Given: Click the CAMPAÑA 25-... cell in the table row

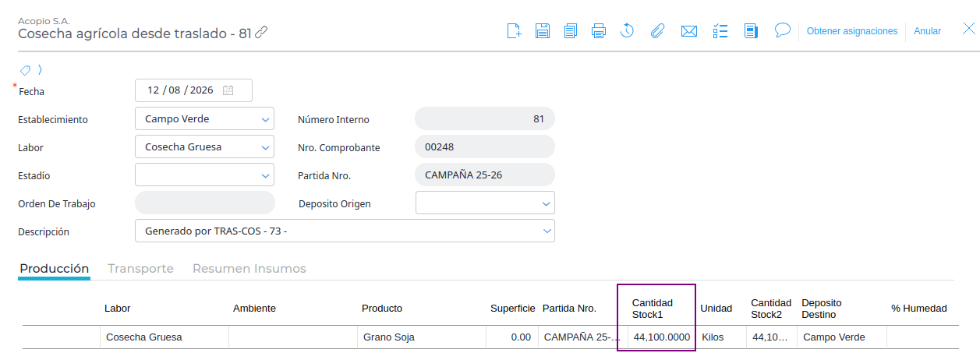Looking at the screenshot, I should coord(583,337).
